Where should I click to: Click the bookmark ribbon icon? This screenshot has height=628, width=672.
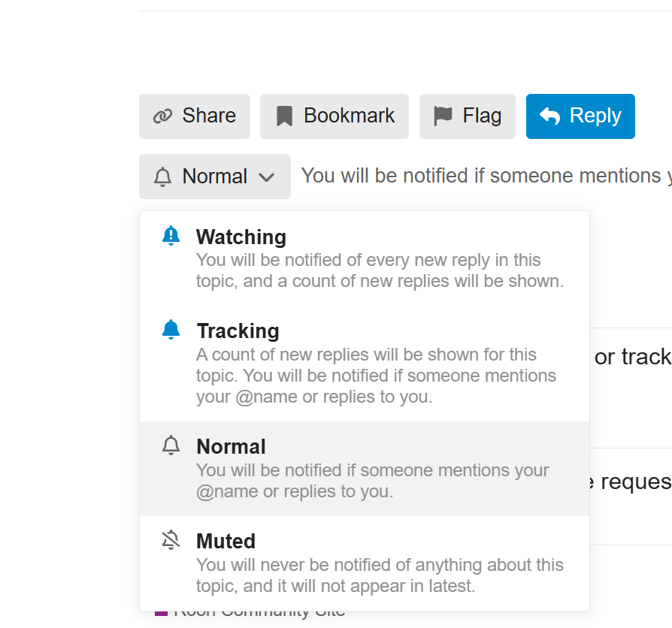tap(284, 116)
